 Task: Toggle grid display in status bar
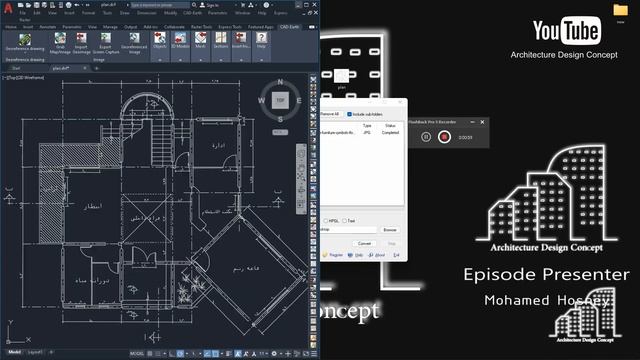[x=150, y=353]
